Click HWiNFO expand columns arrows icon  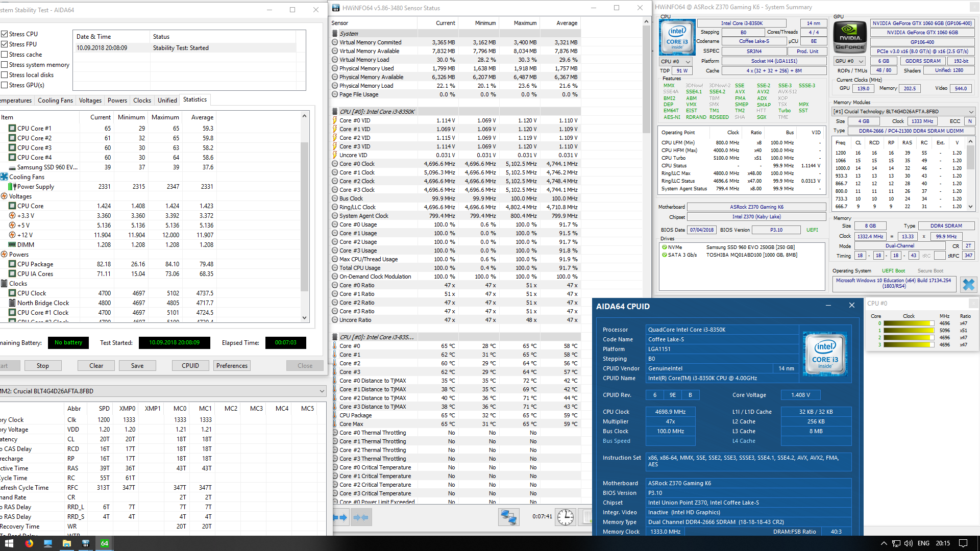pyautogui.click(x=340, y=517)
